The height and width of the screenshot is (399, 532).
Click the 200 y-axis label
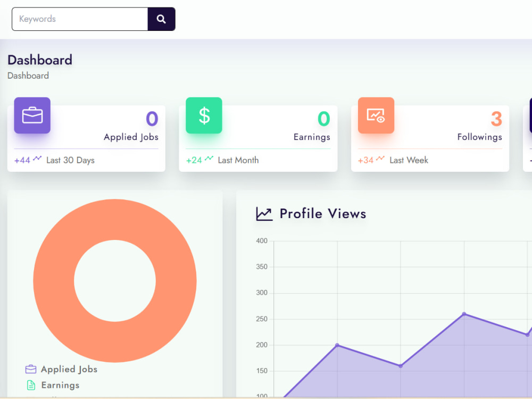262,345
